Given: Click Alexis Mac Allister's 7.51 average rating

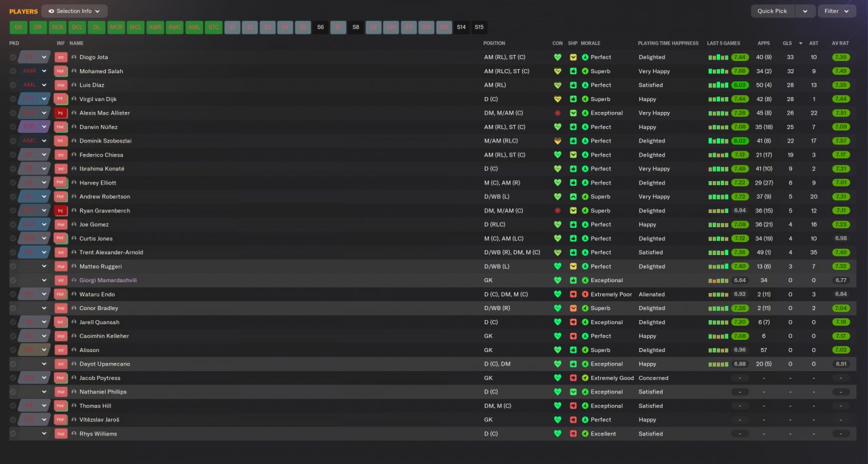Looking at the screenshot, I should click(841, 113).
